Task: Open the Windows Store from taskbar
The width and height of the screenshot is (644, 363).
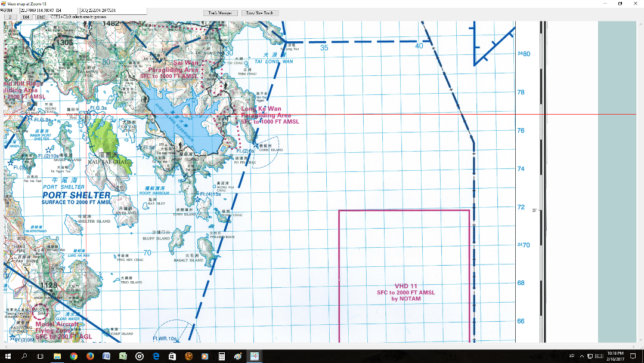Action: tap(172, 356)
